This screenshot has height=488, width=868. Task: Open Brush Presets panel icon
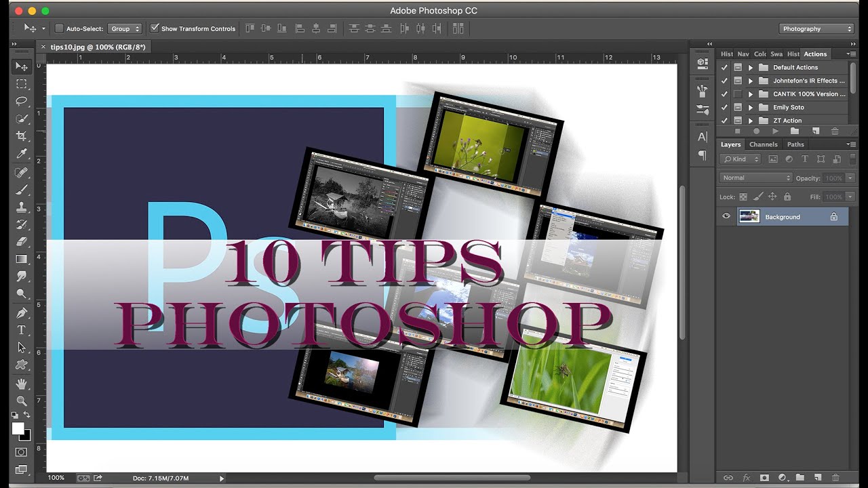703,109
